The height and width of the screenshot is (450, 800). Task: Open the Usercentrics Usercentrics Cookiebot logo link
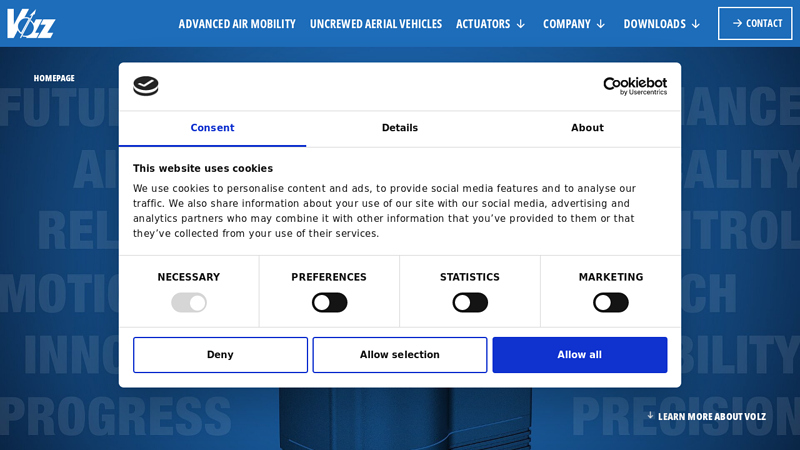(x=634, y=86)
